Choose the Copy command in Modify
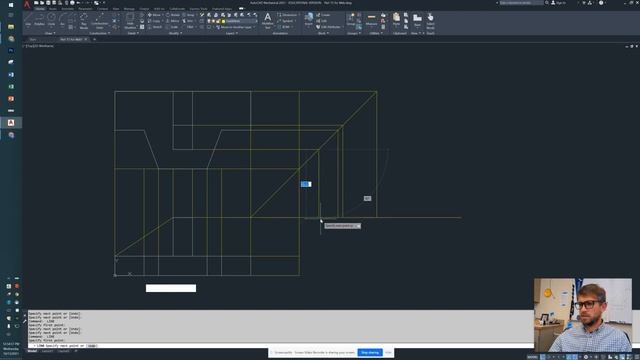Viewport: 640px width, 360px height. click(x=154, y=21)
